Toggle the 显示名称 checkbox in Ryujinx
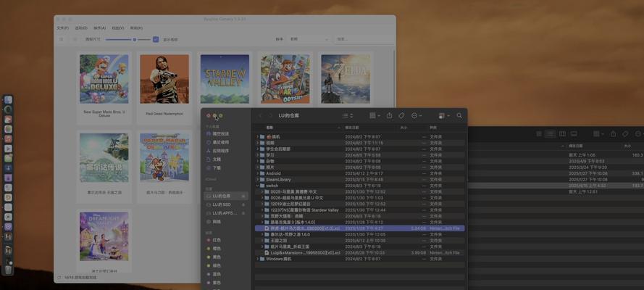644x290 pixels. [x=156, y=39]
